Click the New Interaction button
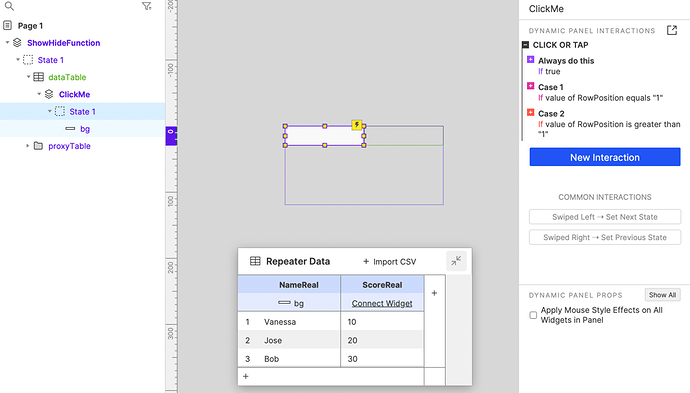The height and width of the screenshot is (393, 690). [x=605, y=157]
